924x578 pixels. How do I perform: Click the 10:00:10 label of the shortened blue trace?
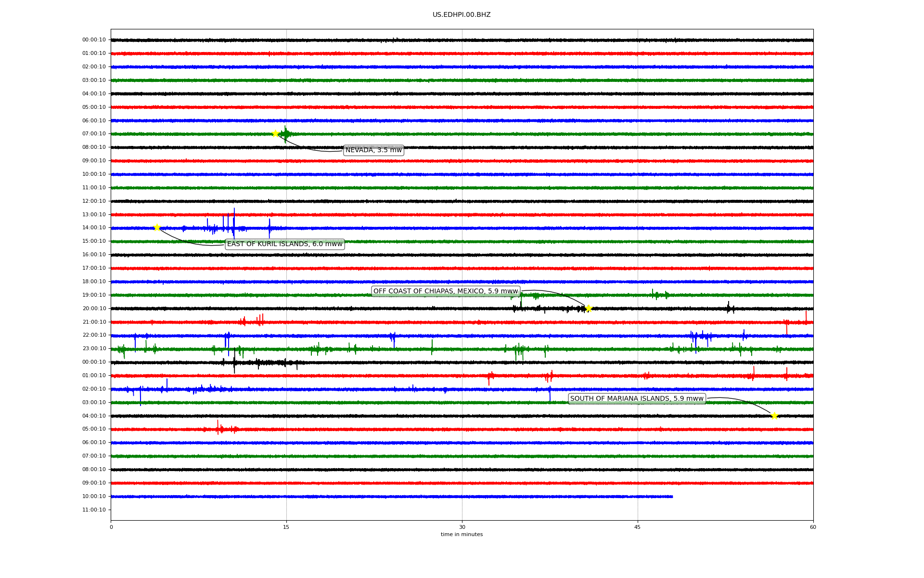(x=94, y=496)
